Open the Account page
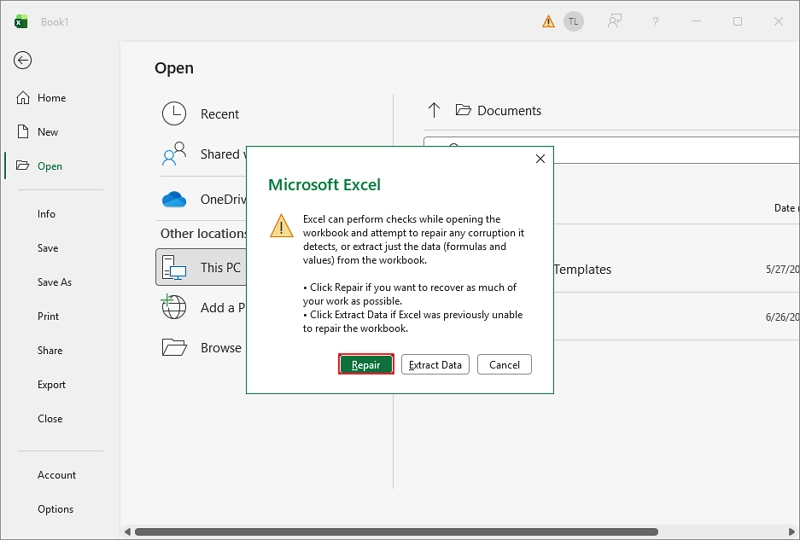The image size is (800, 540). click(x=56, y=475)
